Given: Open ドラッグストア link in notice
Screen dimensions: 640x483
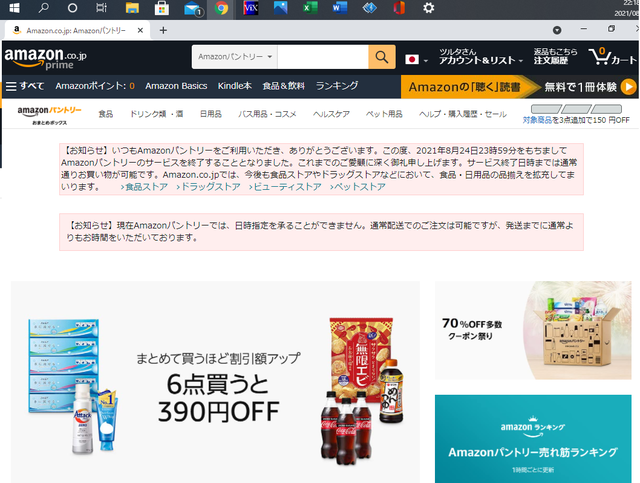Looking at the screenshot, I should pos(208,187).
